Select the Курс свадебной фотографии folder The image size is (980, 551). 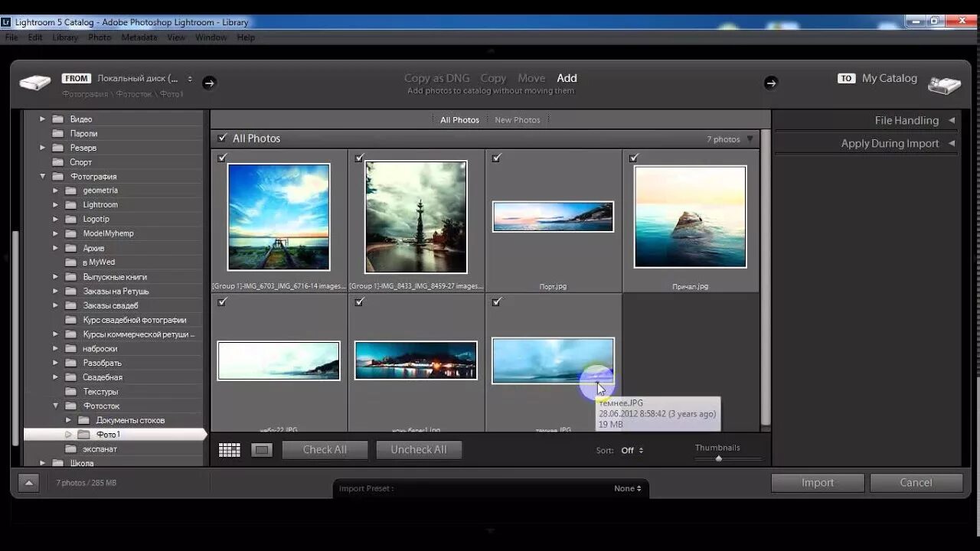coord(135,320)
